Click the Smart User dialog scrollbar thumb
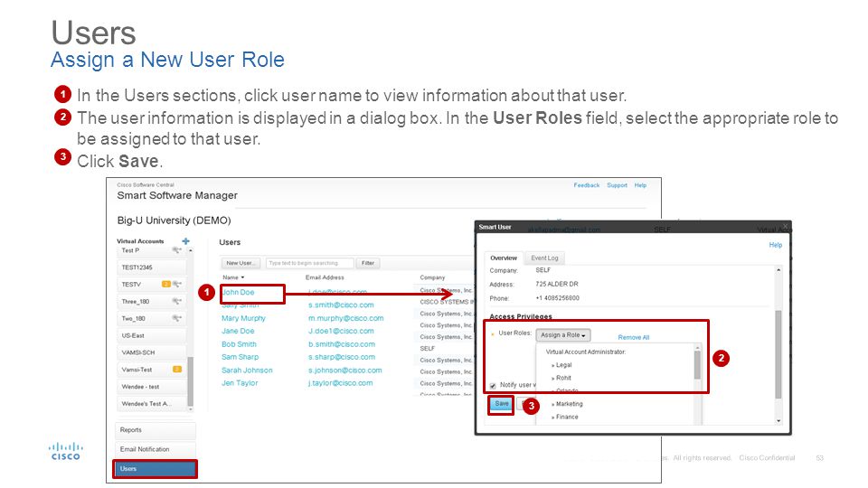Screen dimensions: 868x488 point(778,354)
